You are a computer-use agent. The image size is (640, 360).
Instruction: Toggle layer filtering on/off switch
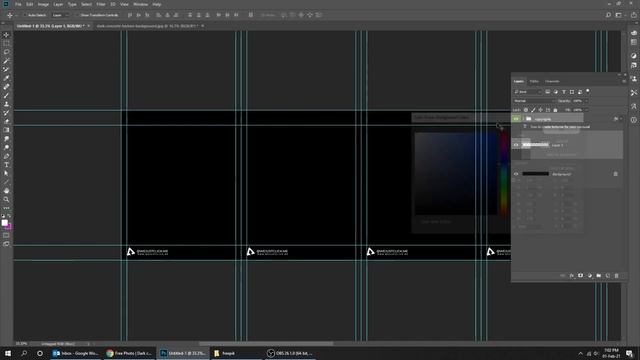[588, 91]
